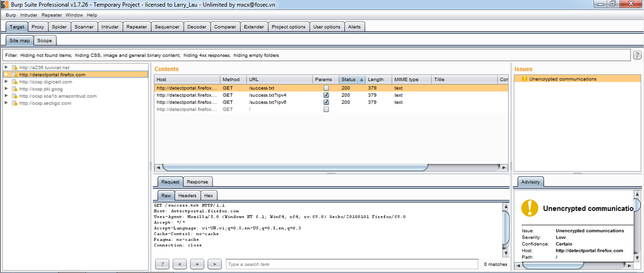Expand the ocsp.digicert.com tree node
Screen dimensions: 644x273
pos(6,81)
